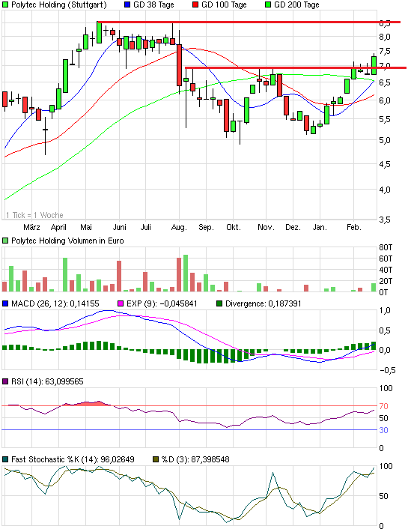Click the %D (3) value label
Viewport: 408px width, 532px height.
click(195, 459)
